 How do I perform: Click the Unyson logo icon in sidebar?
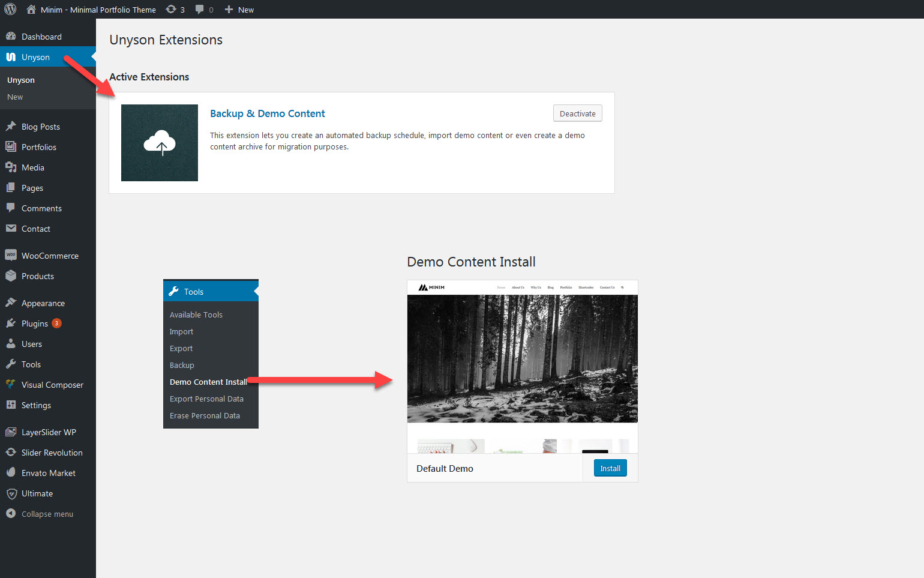(11, 57)
